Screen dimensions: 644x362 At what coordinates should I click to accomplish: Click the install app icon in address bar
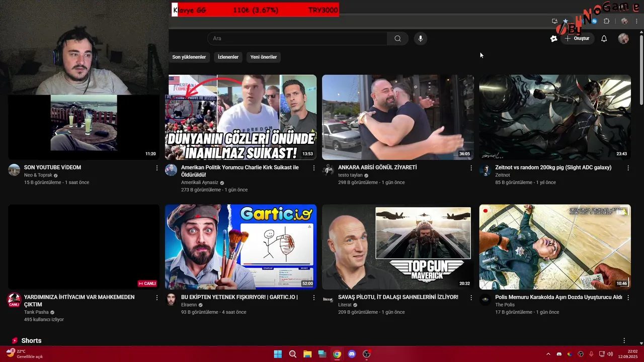click(554, 21)
